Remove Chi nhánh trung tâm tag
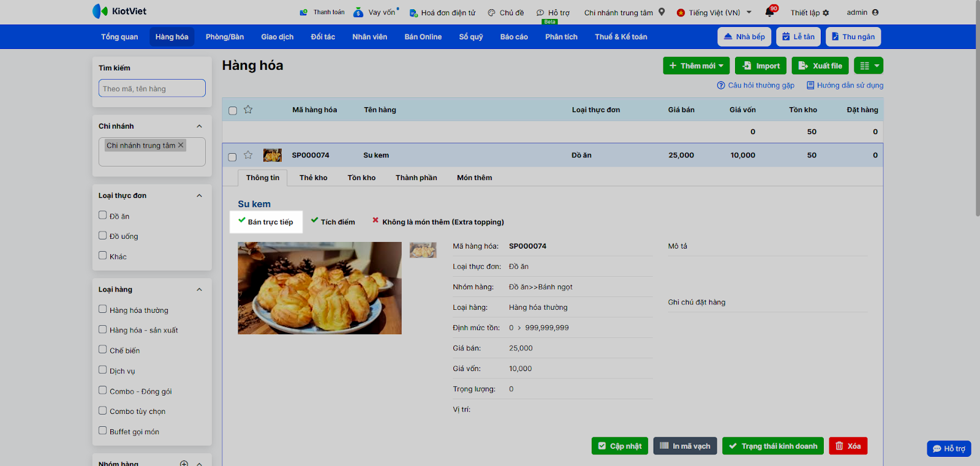This screenshot has height=466, width=980. point(181,145)
